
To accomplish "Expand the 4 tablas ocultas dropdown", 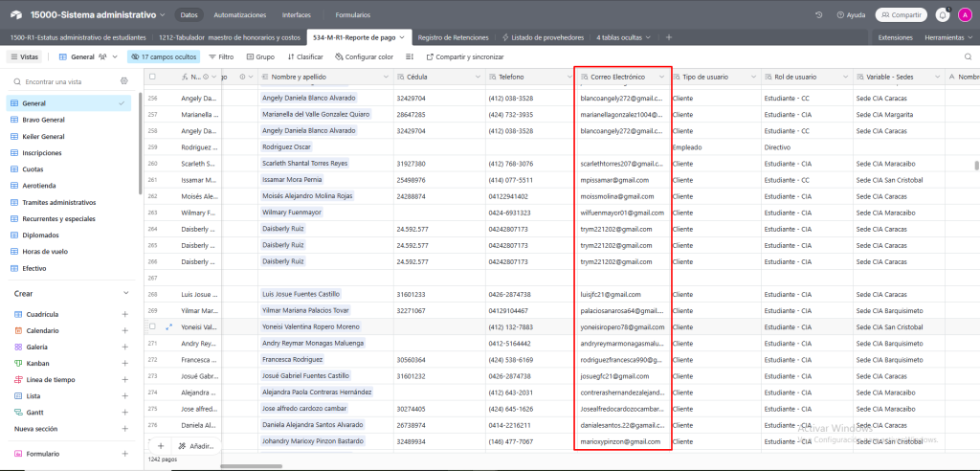I will (x=624, y=37).
